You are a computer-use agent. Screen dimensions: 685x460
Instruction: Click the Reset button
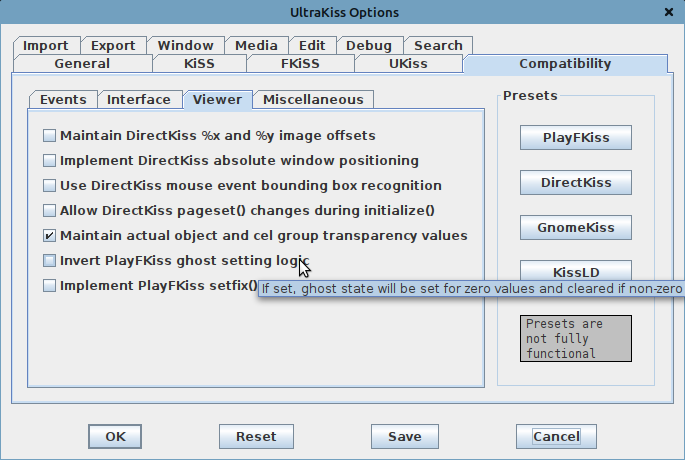(x=256, y=437)
